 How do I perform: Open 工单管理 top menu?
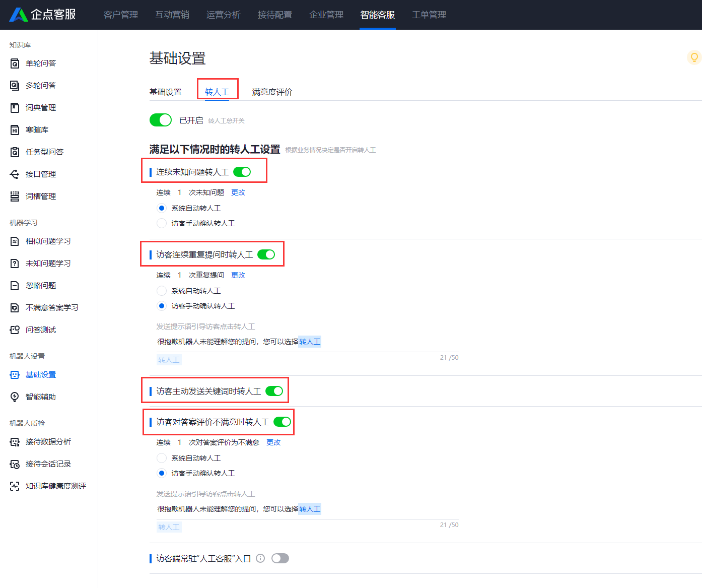tap(429, 15)
